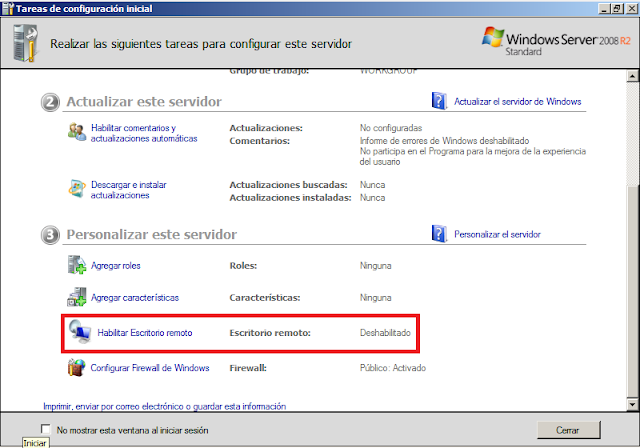640x448 pixels.
Task: Click the Agregar características icon
Action: (x=77, y=297)
